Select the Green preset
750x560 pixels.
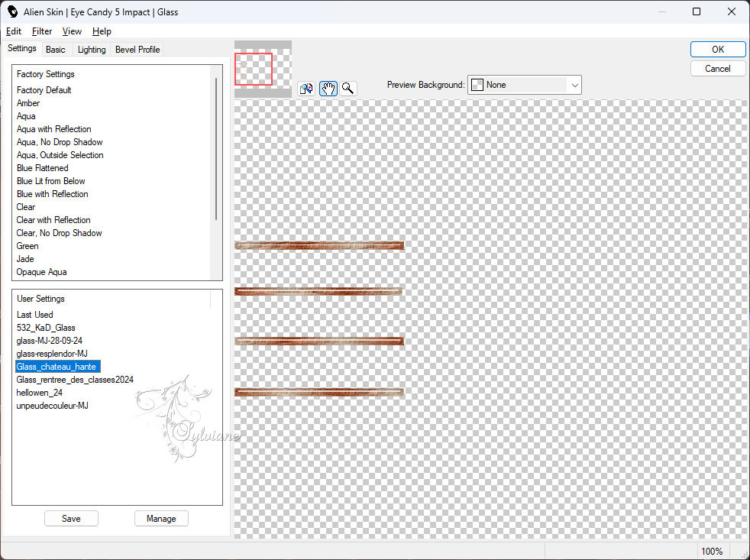(x=27, y=245)
